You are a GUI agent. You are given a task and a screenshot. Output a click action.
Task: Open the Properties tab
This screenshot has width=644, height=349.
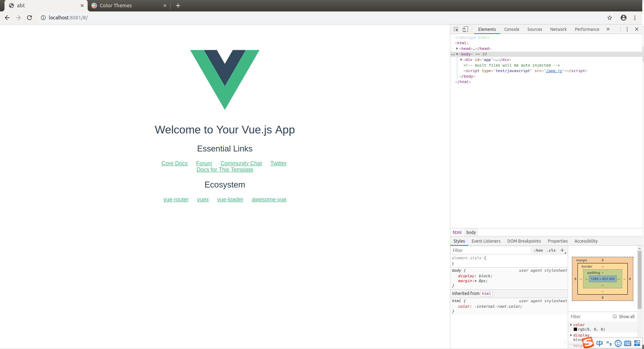pyautogui.click(x=558, y=241)
